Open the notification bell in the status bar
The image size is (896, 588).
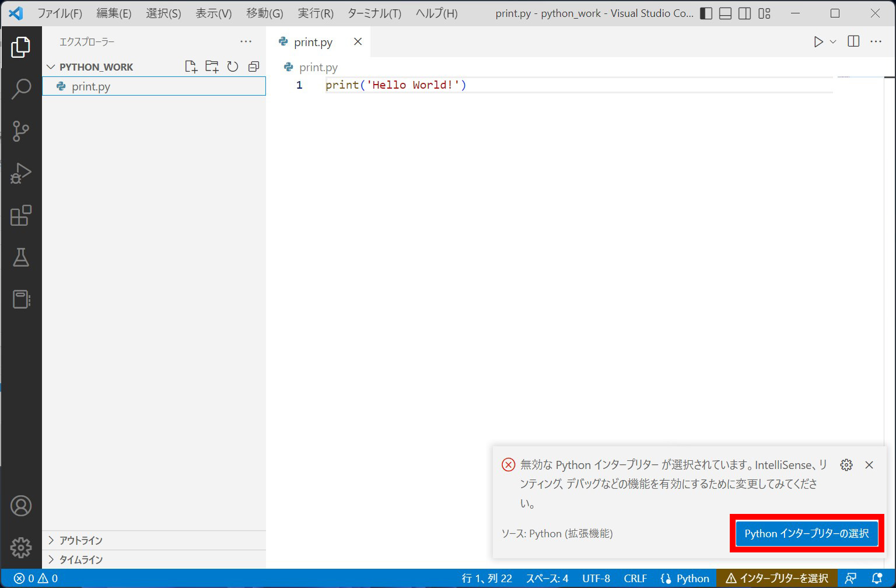point(880,578)
